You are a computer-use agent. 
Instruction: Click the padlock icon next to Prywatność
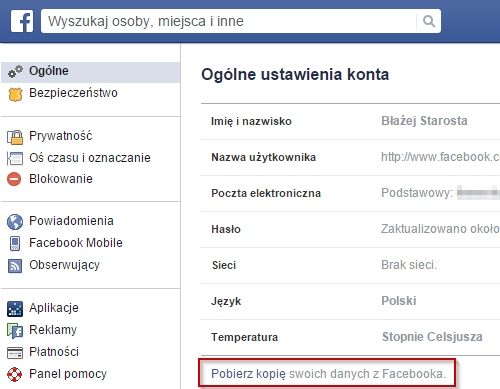click(15, 137)
